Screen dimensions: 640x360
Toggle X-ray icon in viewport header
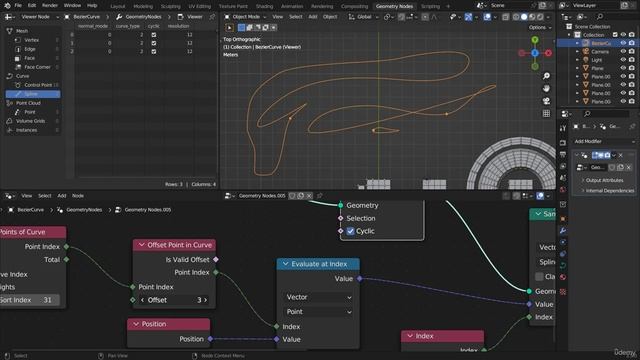pyautogui.click(x=506, y=17)
